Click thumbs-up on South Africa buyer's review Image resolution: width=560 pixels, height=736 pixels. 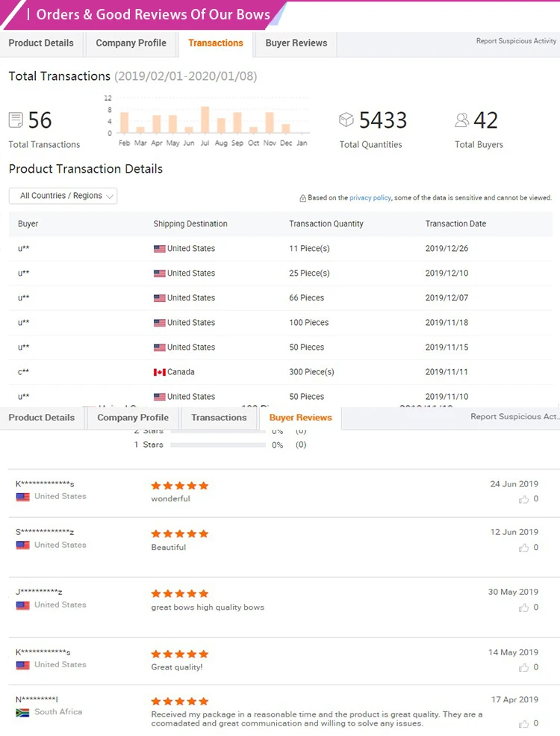click(x=524, y=723)
